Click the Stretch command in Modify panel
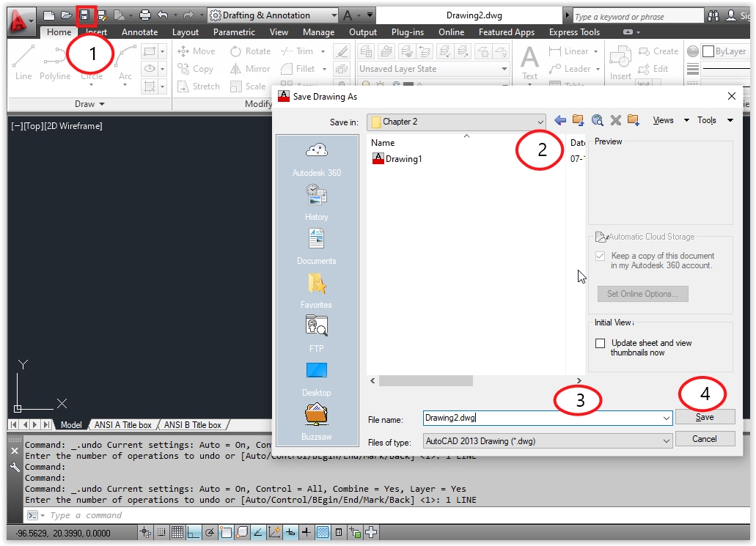This screenshot has width=756, height=546. (199, 86)
